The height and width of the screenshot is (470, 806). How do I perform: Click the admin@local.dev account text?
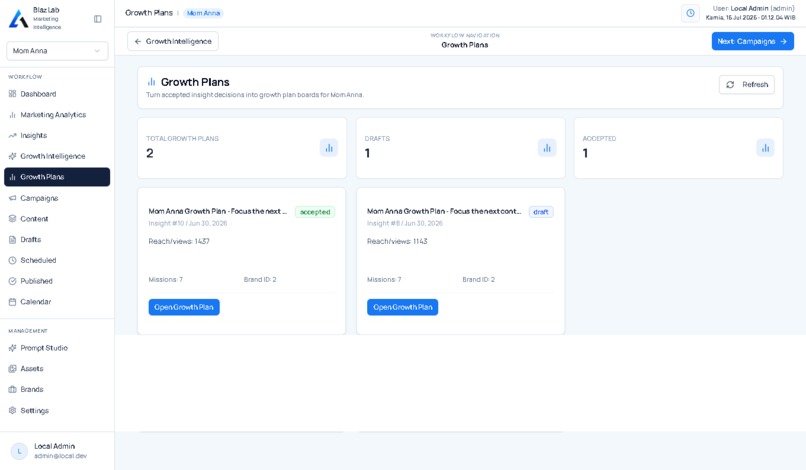tap(61, 456)
